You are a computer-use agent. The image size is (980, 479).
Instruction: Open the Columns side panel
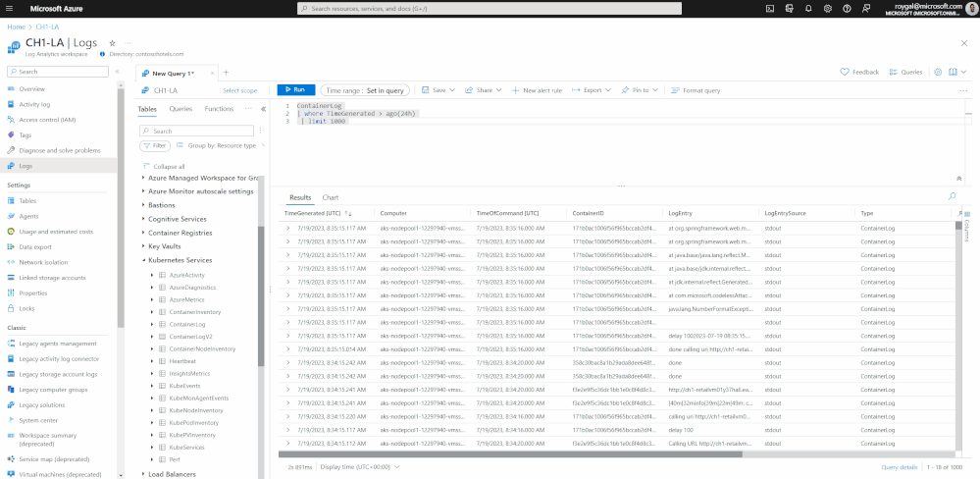pos(966,225)
